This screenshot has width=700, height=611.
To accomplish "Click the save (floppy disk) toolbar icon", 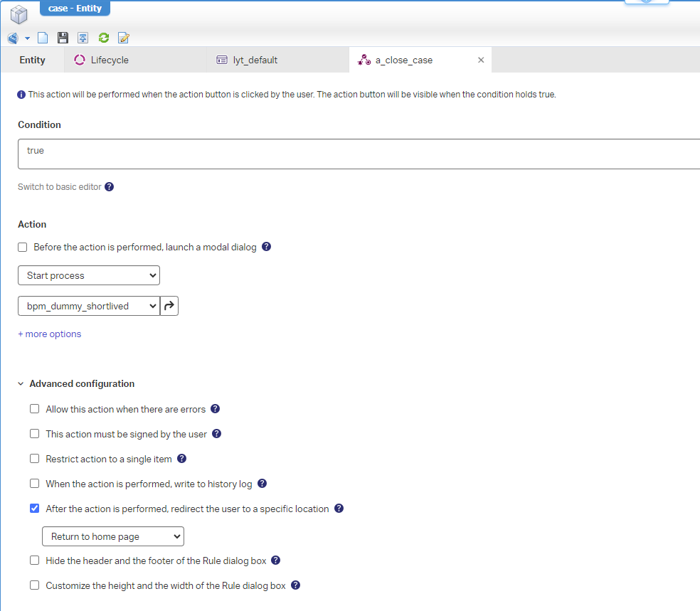I will [63, 38].
